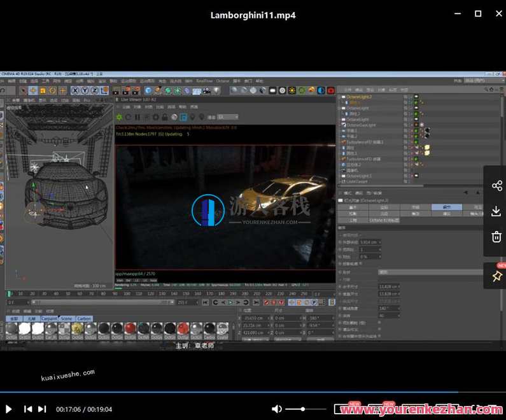506x420 pixels.
Task: Select the Carpaint material tab
Action: pos(49,318)
